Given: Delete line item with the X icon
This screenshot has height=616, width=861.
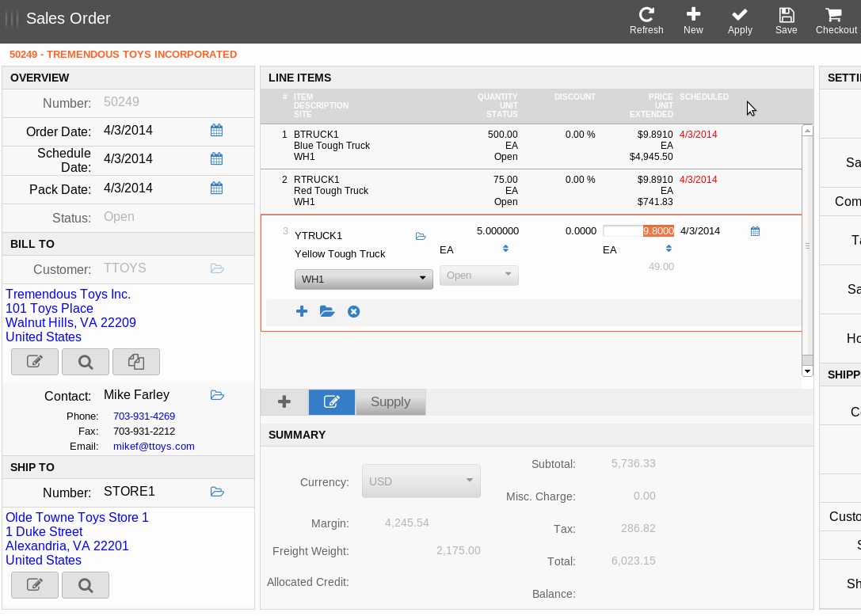Looking at the screenshot, I should point(354,312).
